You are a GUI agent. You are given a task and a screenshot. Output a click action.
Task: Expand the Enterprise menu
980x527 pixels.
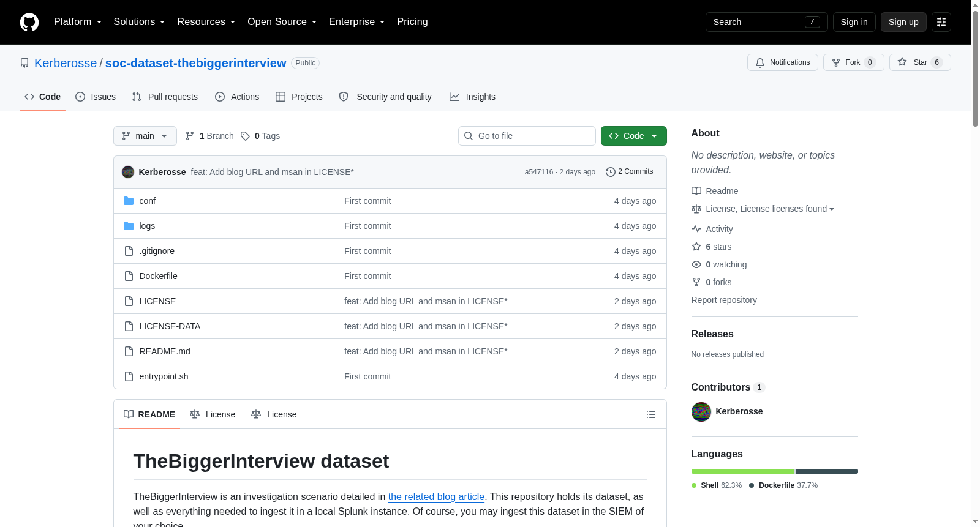356,22
